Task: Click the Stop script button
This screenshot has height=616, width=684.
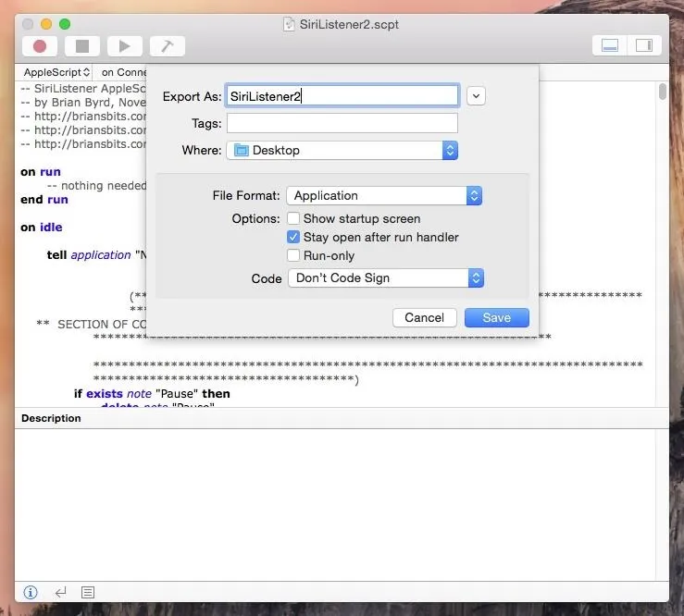Action: click(x=82, y=46)
